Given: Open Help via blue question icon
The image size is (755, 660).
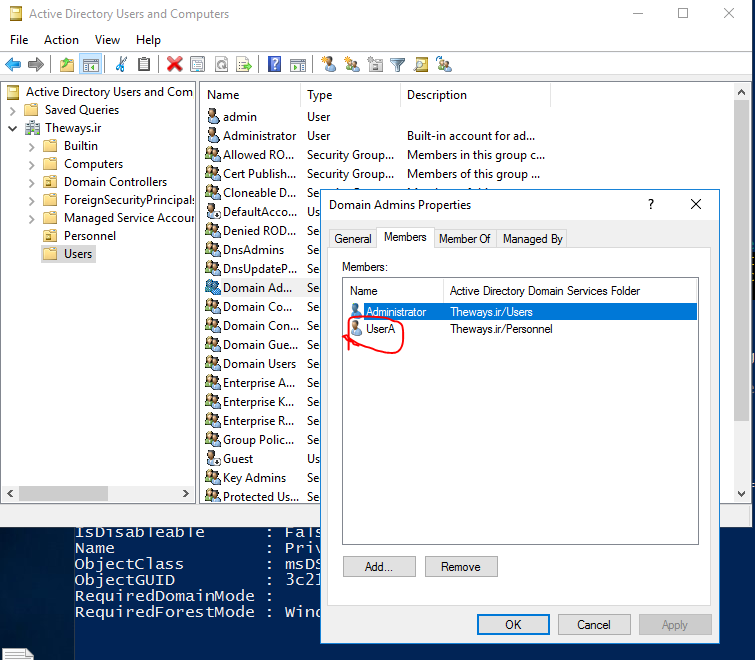Looking at the screenshot, I should coord(274,64).
